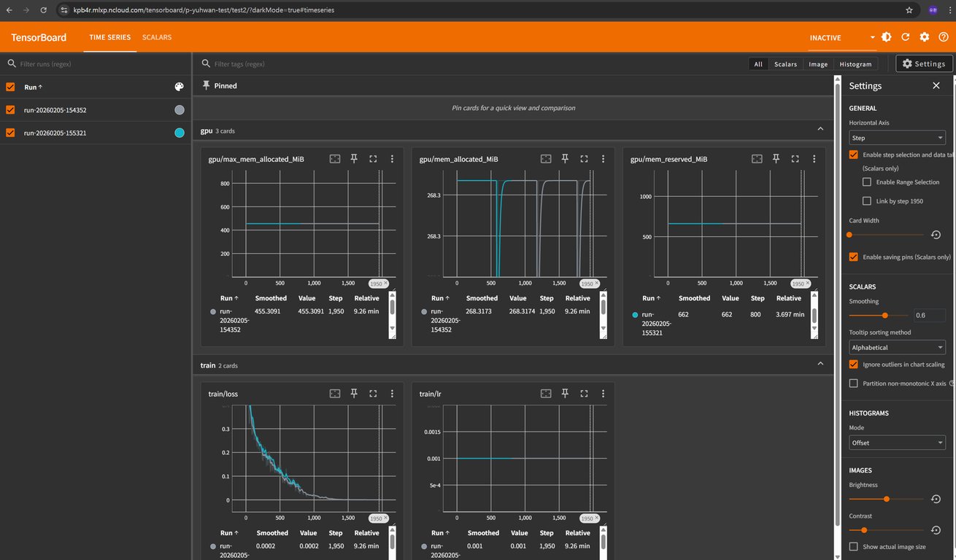Switch to SCALARS tab

(157, 37)
